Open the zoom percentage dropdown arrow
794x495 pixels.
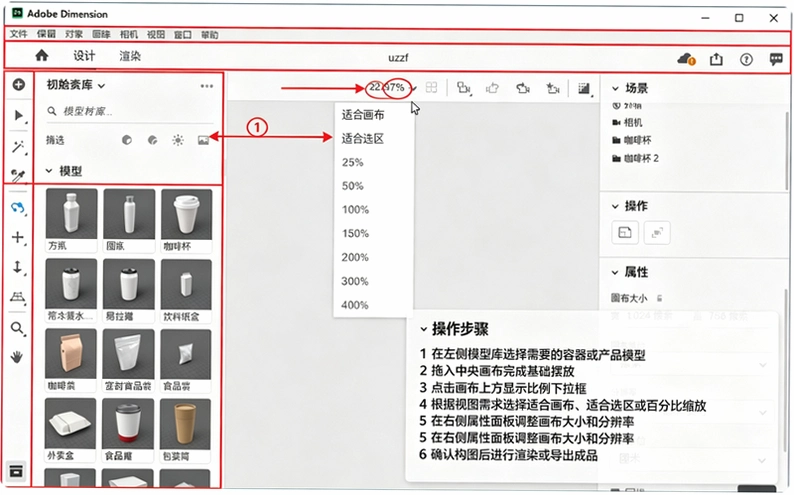[x=414, y=89]
